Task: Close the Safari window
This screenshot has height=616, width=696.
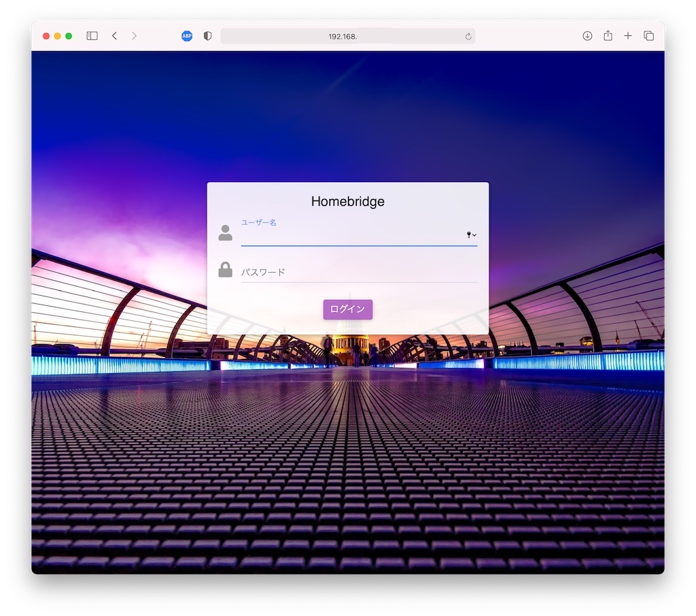Action: coord(46,36)
